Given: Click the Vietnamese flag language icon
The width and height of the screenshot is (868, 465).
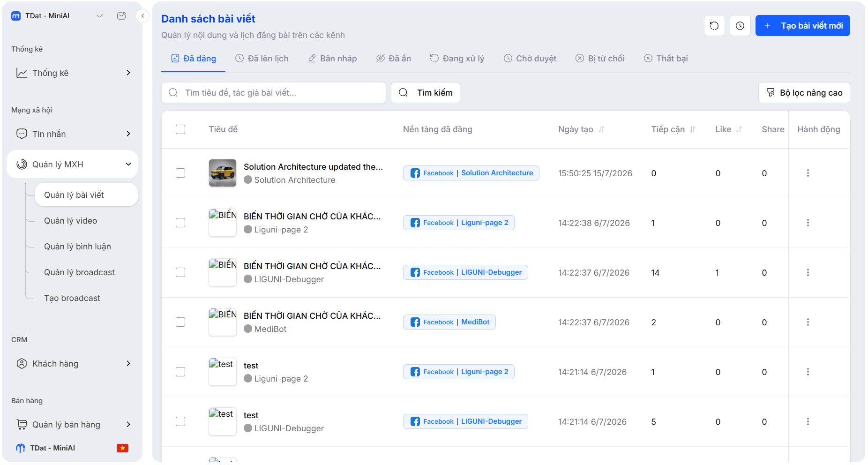Looking at the screenshot, I should [x=122, y=448].
